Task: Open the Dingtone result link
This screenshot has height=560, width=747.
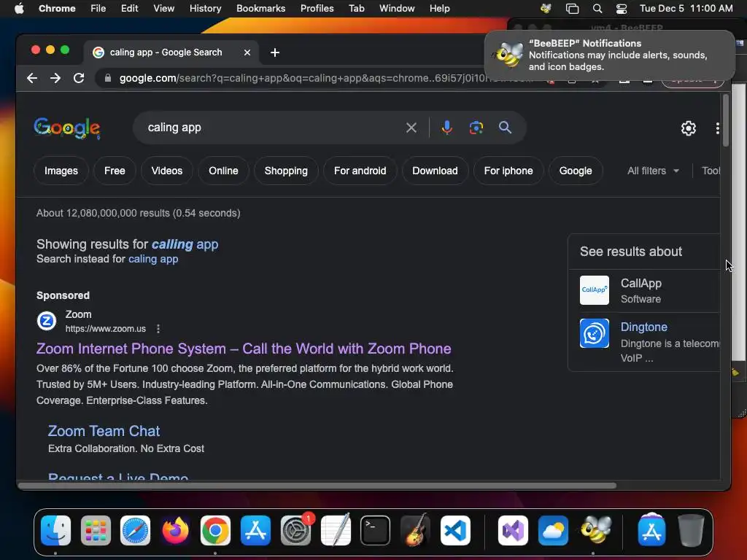Action: [643, 327]
